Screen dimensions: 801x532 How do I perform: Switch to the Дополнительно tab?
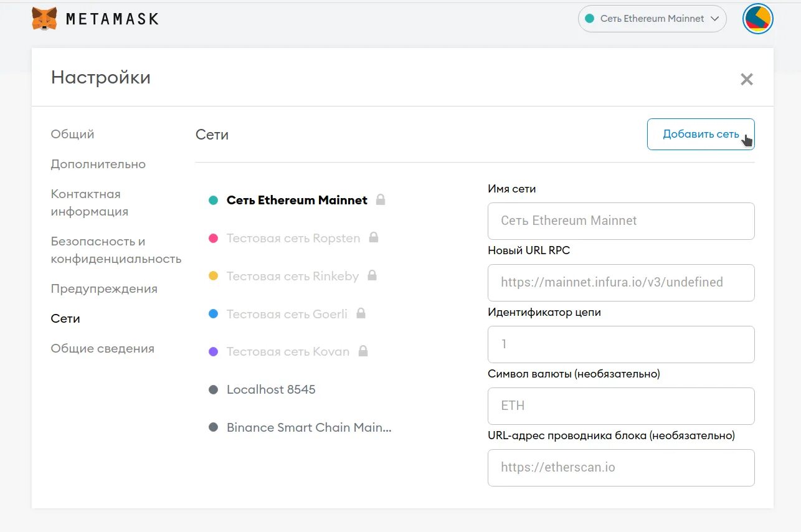tap(98, 164)
